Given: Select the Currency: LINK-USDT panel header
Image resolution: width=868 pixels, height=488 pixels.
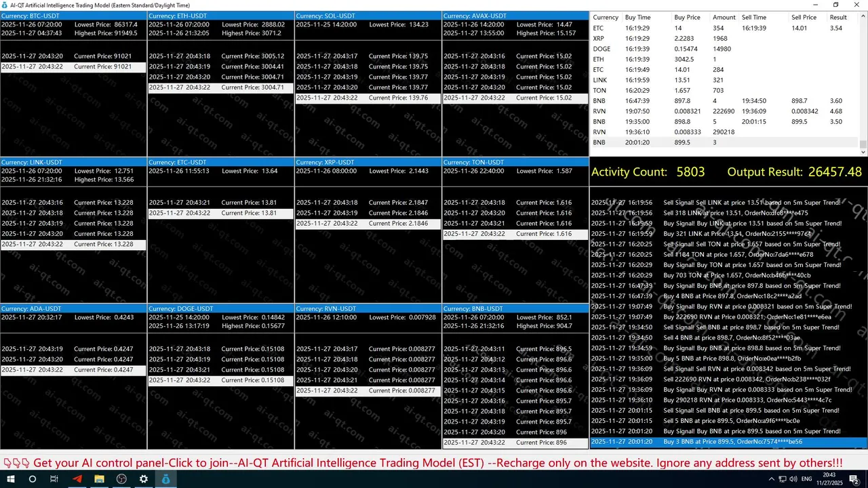Looking at the screenshot, I should point(73,162).
